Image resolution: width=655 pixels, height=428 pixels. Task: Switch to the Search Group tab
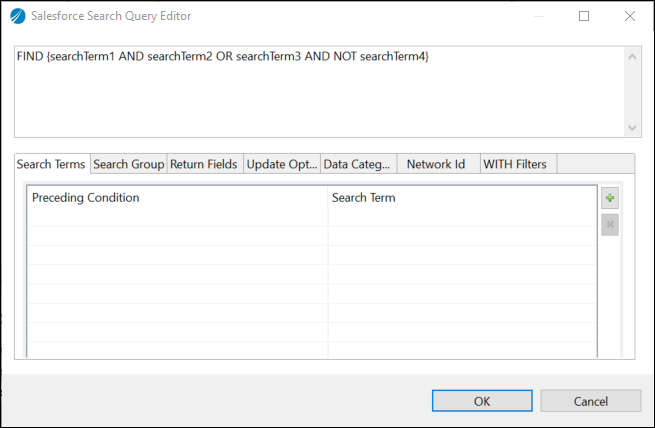pyautogui.click(x=128, y=164)
